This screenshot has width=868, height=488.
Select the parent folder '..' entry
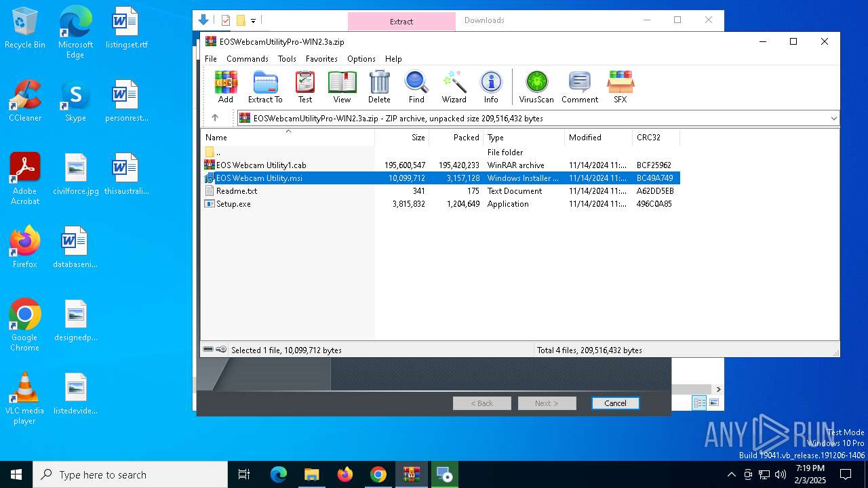[x=441, y=152]
